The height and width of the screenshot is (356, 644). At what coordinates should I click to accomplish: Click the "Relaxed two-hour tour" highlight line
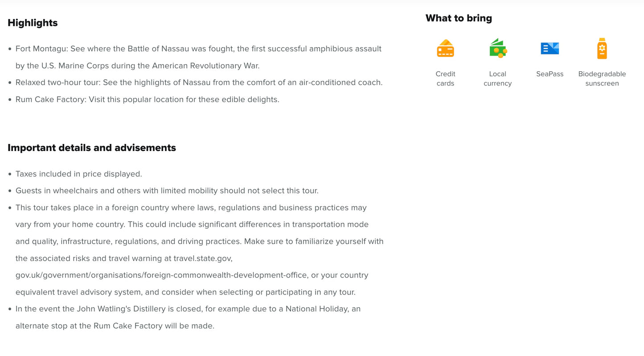[x=199, y=82]
